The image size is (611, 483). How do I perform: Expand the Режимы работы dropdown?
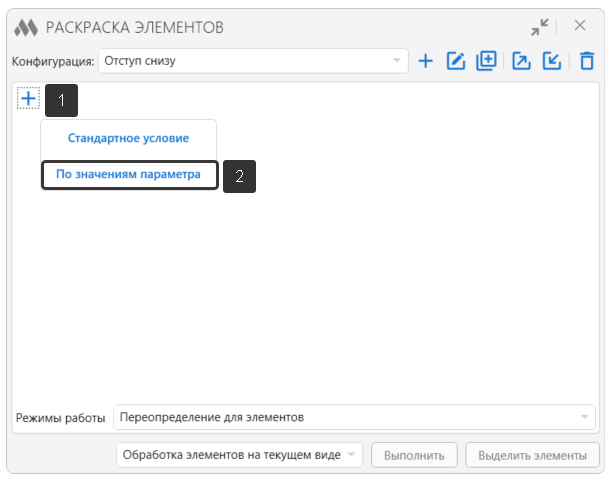coord(354,417)
